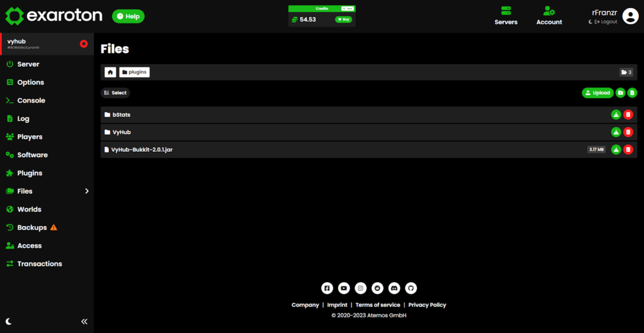Viewport: 644px width, 333px height.
Task: Open the Help button
Action: pyautogui.click(x=128, y=16)
